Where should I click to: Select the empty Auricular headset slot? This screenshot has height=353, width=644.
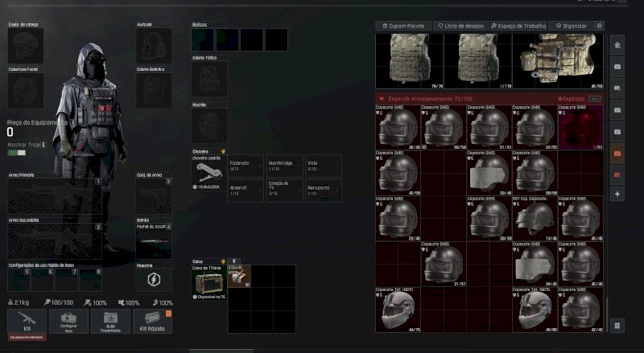click(x=154, y=46)
